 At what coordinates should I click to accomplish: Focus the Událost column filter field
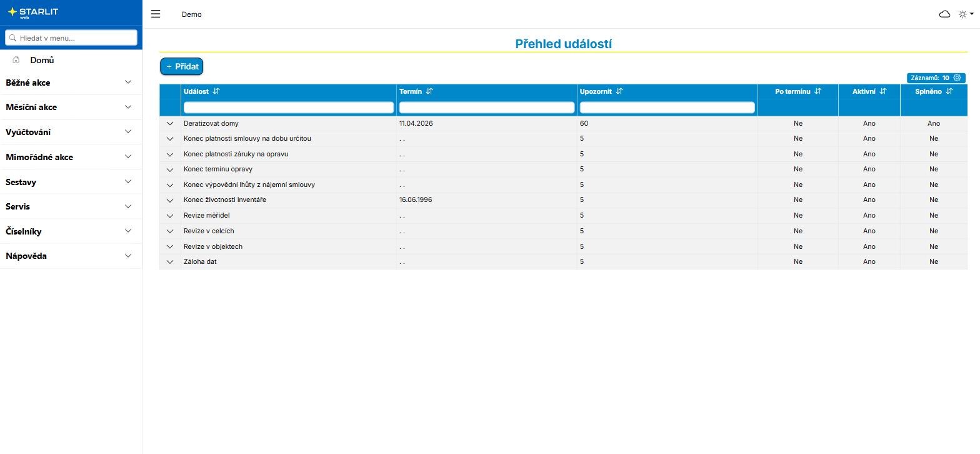pos(289,108)
